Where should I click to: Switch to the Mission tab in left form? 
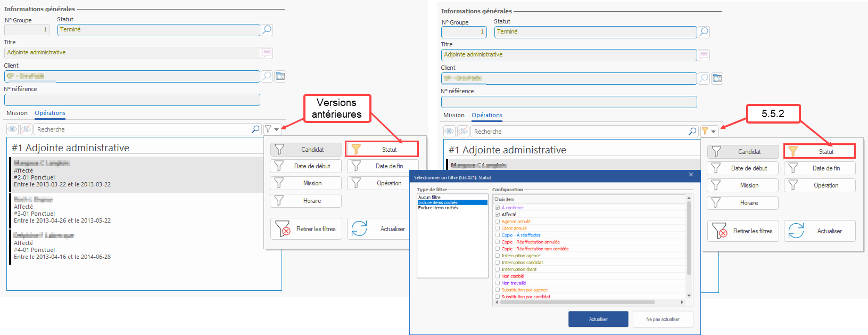tap(17, 113)
